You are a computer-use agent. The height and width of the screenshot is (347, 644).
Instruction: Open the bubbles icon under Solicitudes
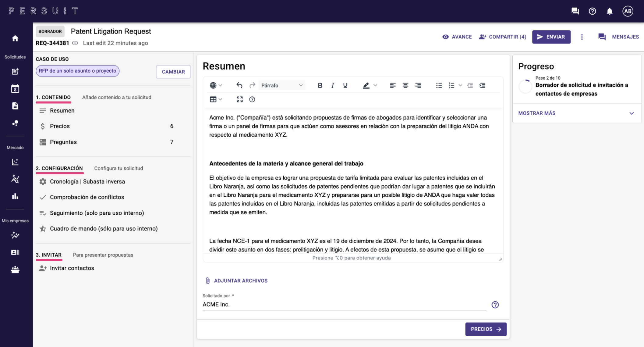pos(15,123)
